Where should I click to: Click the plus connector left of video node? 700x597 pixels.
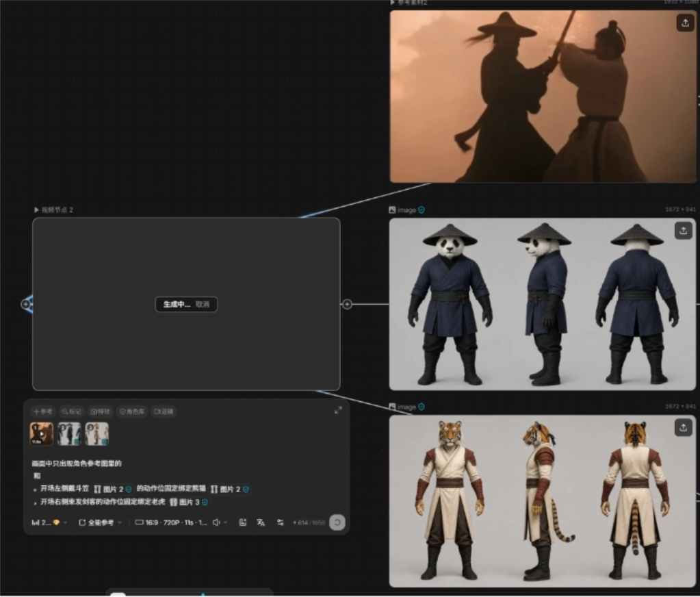(26, 305)
